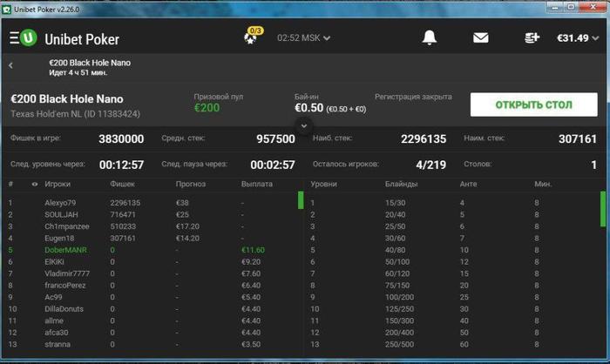The height and width of the screenshot is (364, 610).
Task: Select player Vladimir7777 row
Action: point(152,273)
